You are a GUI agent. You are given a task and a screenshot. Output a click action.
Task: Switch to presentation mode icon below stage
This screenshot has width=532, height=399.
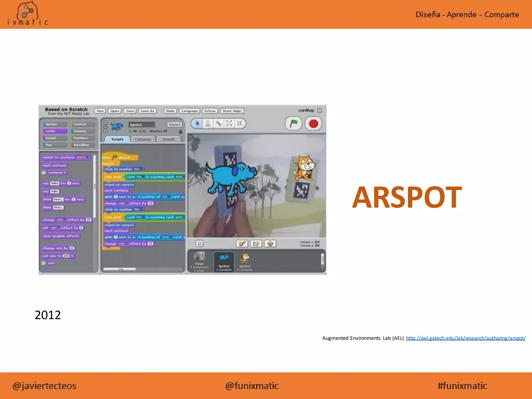click(199, 244)
